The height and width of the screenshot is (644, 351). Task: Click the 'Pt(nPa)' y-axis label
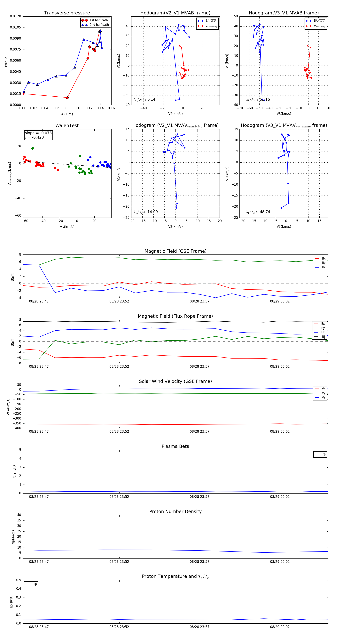click(x=6, y=61)
